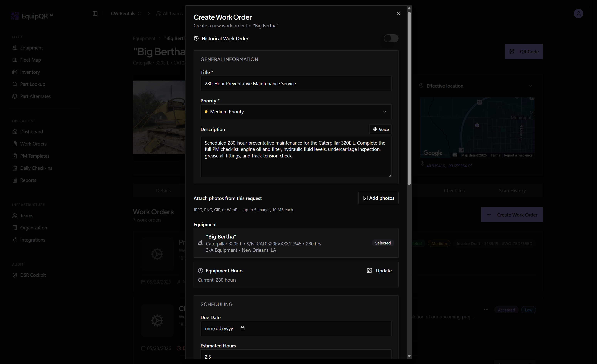This screenshot has height=364, width=597.
Task: Click the Voice dictation button
Action: (380, 129)
